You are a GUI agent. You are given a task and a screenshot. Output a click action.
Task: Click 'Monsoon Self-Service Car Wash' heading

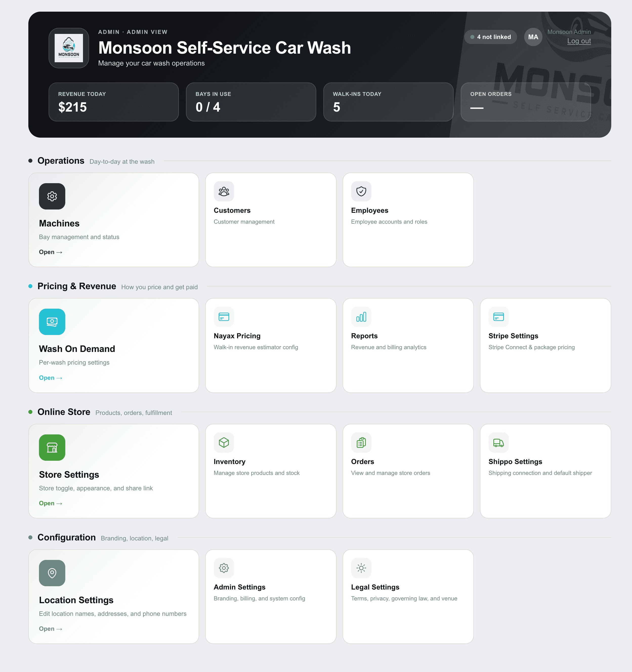pyautogui.click(x=225, y=48)
